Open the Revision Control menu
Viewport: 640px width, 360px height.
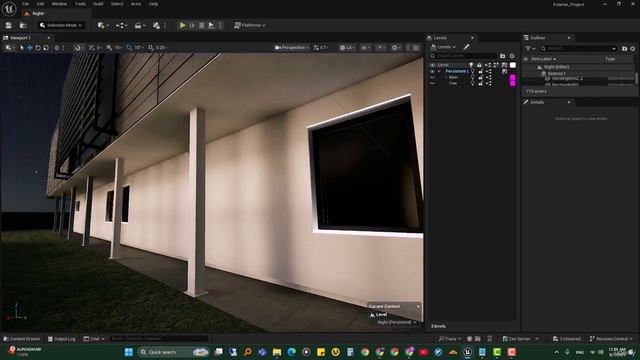[611, 339]
